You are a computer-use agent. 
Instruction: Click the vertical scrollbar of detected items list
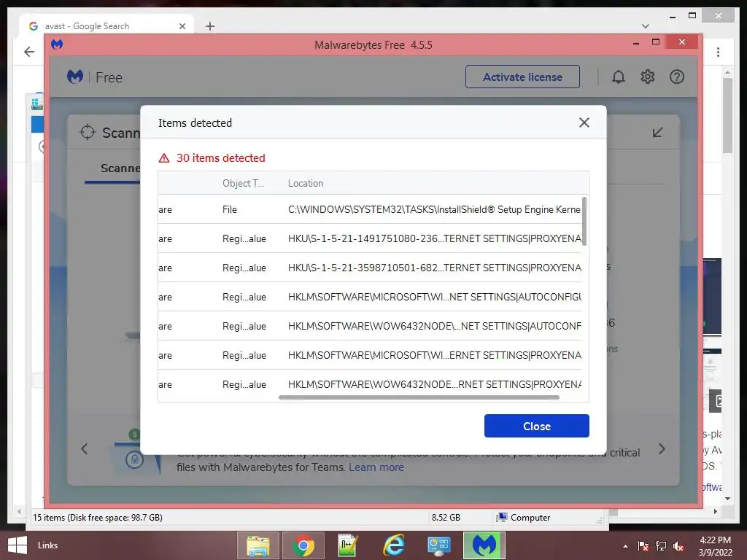584,222
